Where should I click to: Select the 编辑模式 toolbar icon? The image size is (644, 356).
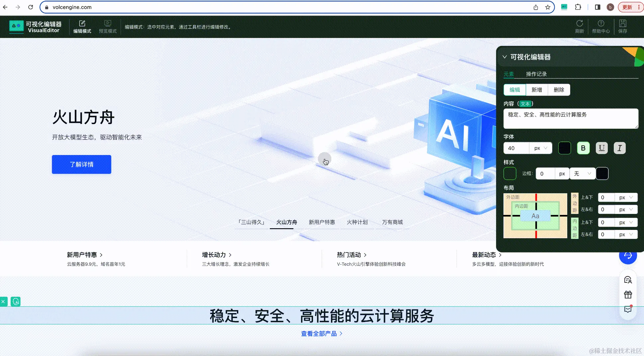point(82,27)
